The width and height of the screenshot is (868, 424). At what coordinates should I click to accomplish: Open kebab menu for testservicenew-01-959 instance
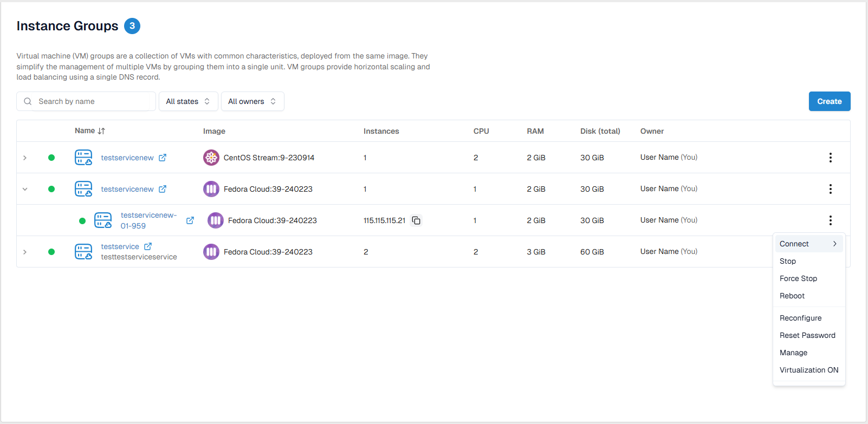pos(830,220)
